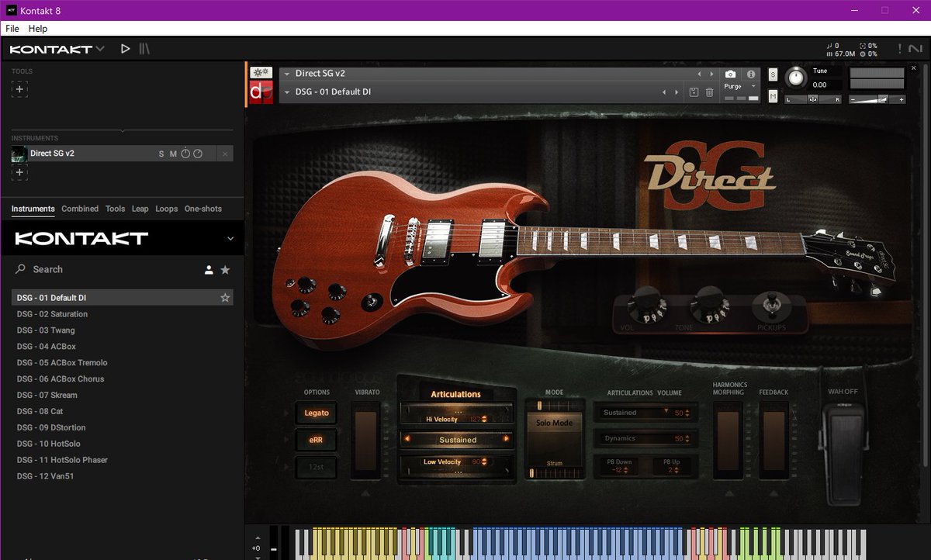Go to previous instrument arrow in header
Viewport: 931px width, 560px height.
(699, 74)
